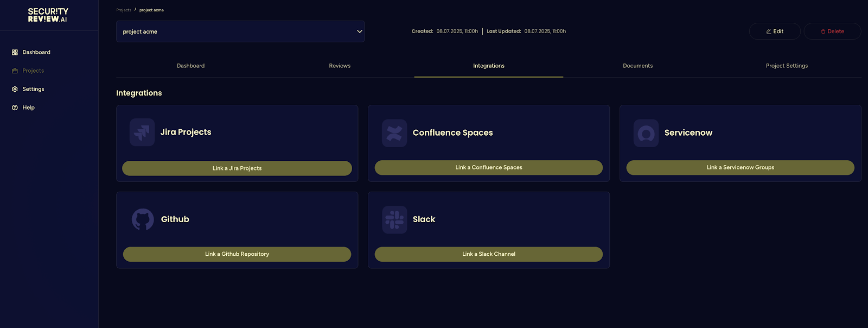This screenshot has height=328, width=868.
Task: Click Link a Jira Projects button
Action: [237, 168]
